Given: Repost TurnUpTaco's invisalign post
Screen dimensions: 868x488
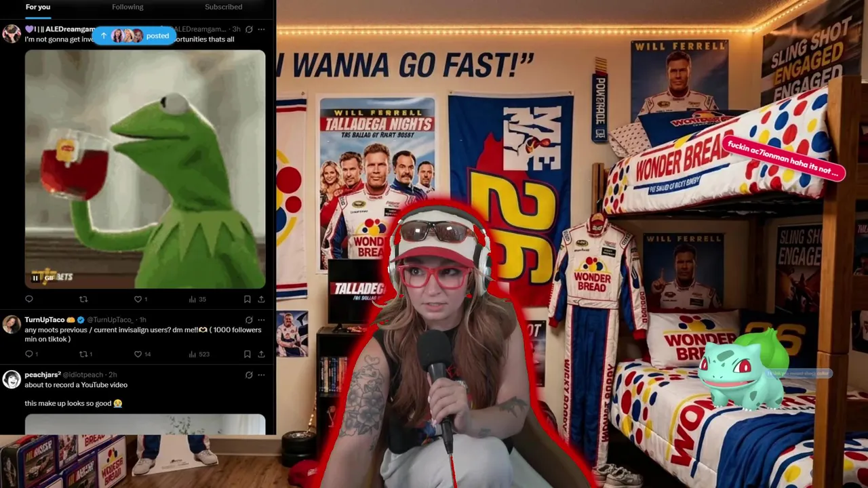Looking at the screenshot, I should (x=85, y=354).
